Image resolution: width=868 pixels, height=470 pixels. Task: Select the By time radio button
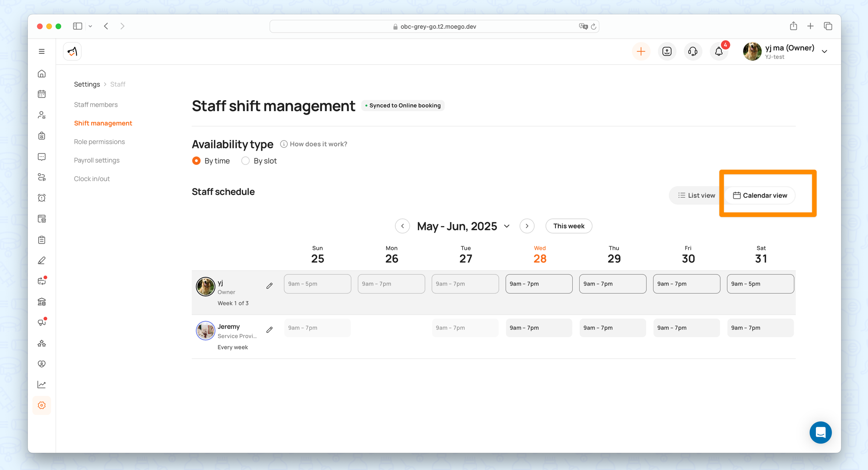197,161
